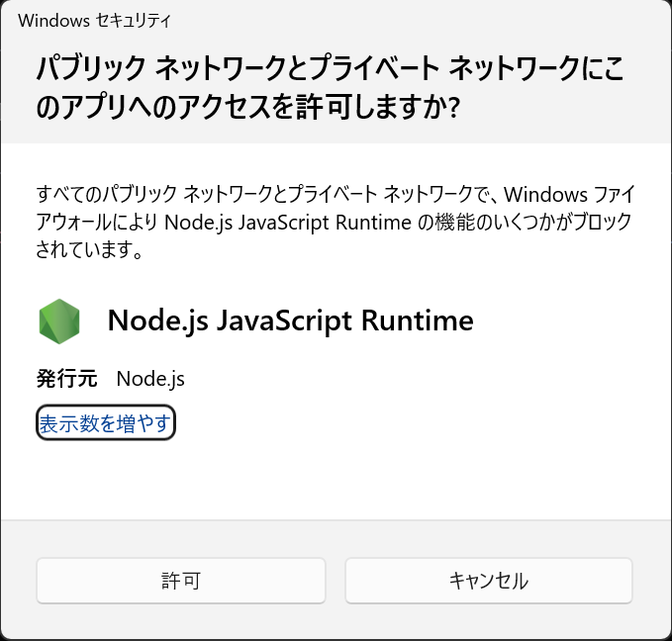The width and height of the screenshot is (672, 641).
Task: Select the large Node.js JavaScript Runtime app name
Action: 291,320
